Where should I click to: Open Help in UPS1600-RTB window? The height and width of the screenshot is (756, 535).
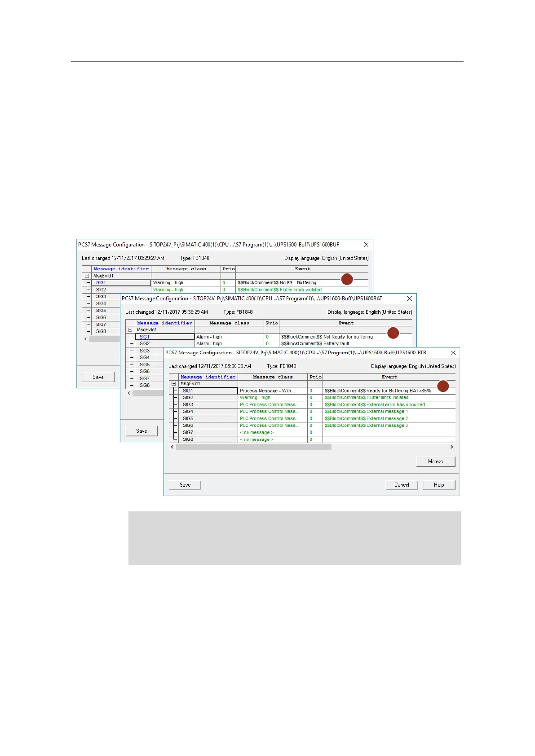point(439,485)
